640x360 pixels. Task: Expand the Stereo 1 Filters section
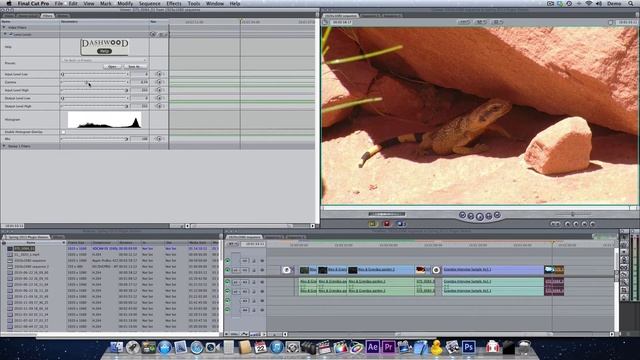point(4,146)
